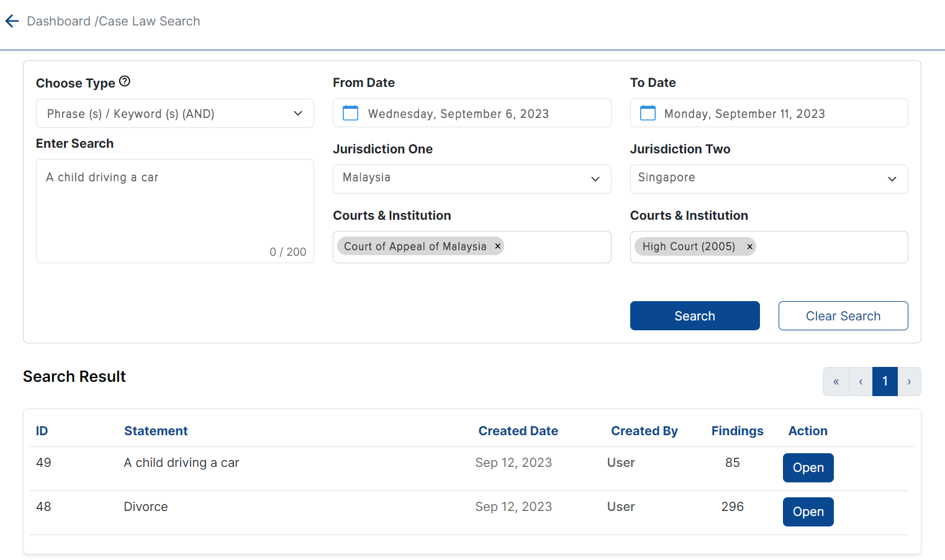Click findings value 85

click(x=733, y=463)
